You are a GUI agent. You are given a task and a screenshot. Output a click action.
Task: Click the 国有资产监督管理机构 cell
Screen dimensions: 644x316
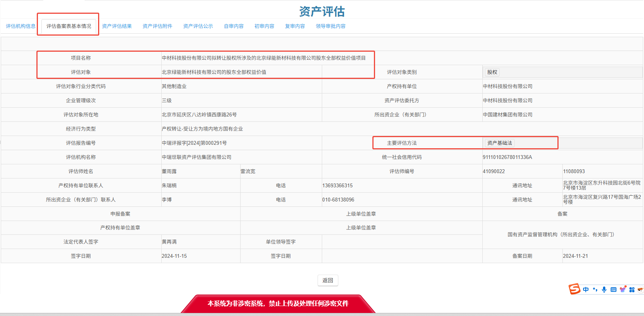562,234
